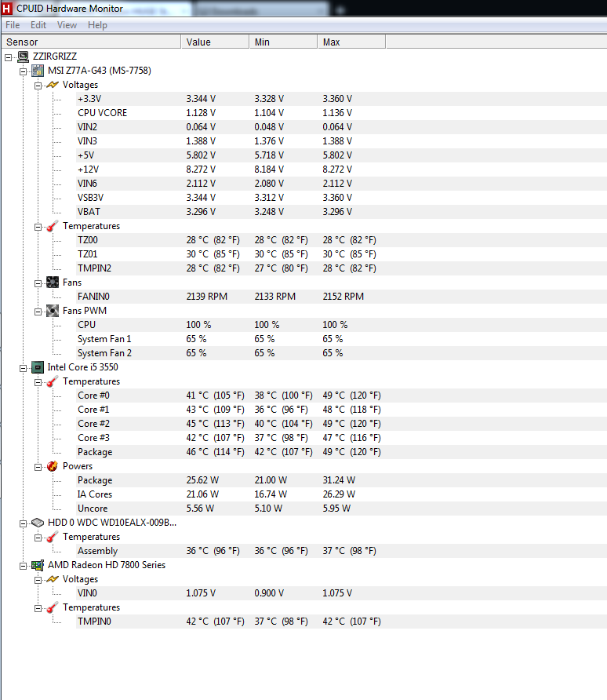607x700 pixels.
Task: Click the 25.62 W package power value
Action: pyautogui.click(x=202, y=480)
